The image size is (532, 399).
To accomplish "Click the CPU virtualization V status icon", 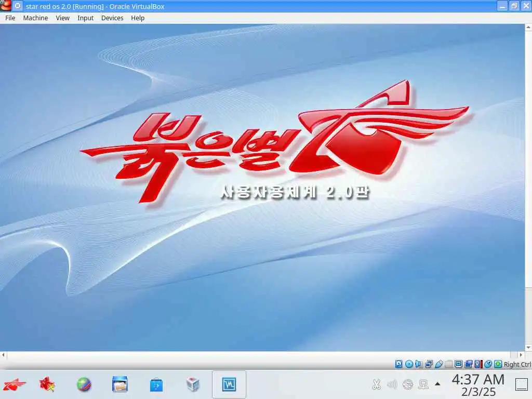I will pyautogui.click(x=478, y=364).
